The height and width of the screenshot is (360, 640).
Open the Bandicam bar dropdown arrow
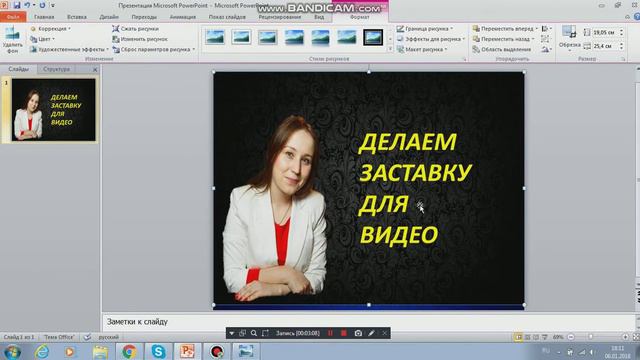(231, 333)
